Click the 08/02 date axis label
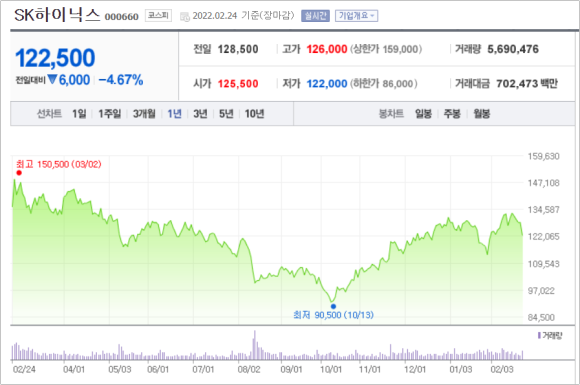The width and height of the screenshot is (580, 385). [249, 369]
